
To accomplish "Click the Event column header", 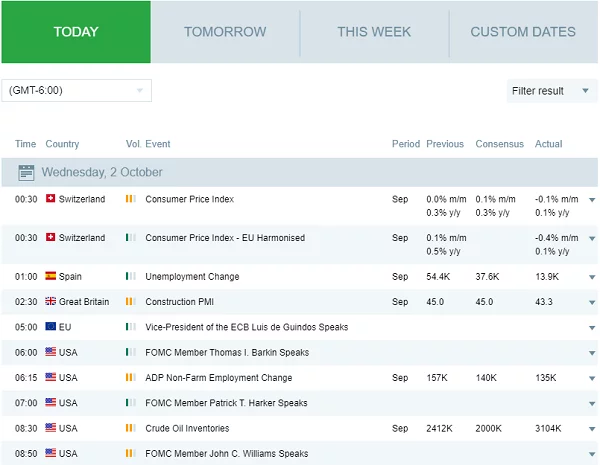I will tap(158, 144).
